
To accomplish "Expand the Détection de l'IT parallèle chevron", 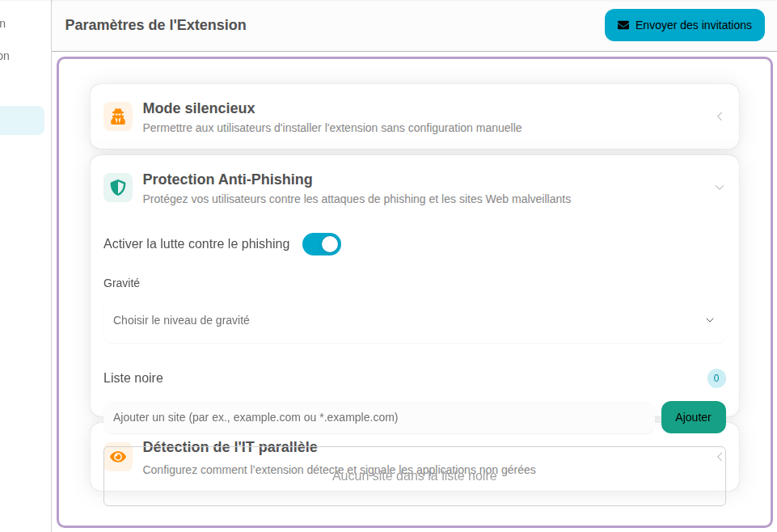I will pyautogui.click(x=719, y=457).
